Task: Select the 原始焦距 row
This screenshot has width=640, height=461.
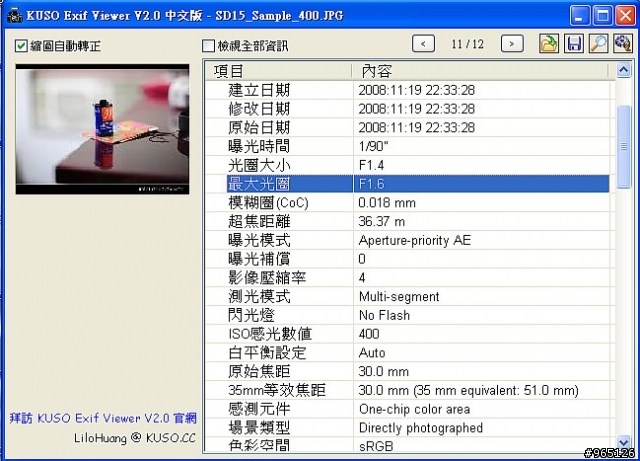Action: [x=408, y=372]
